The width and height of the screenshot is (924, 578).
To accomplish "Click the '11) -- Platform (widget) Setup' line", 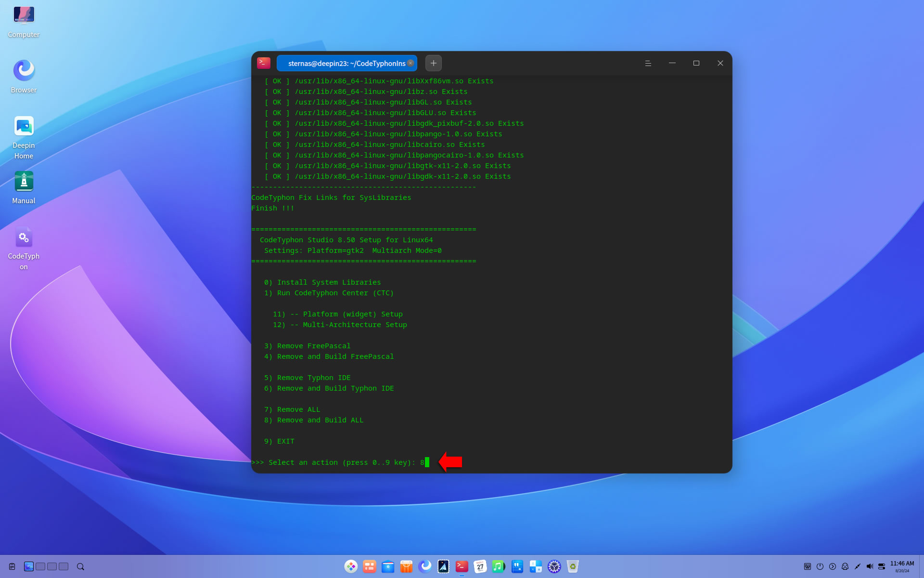I will coord(338,314).
